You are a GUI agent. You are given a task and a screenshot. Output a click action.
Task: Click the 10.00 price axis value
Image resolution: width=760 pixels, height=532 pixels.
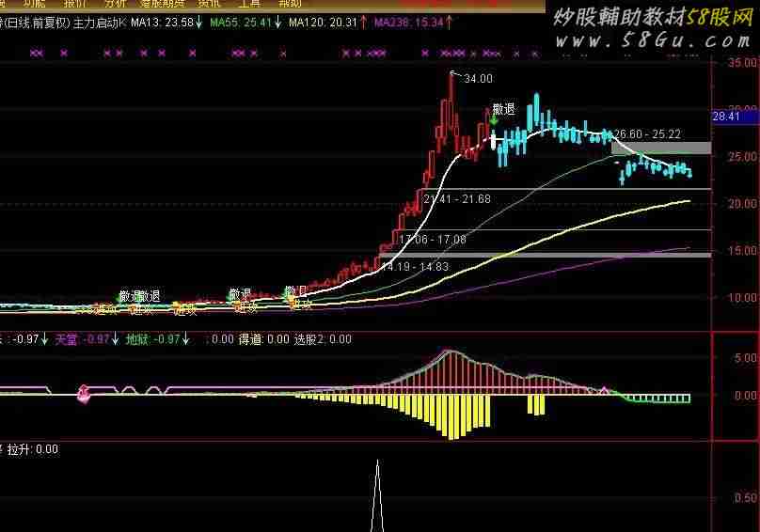coord(741,298)
